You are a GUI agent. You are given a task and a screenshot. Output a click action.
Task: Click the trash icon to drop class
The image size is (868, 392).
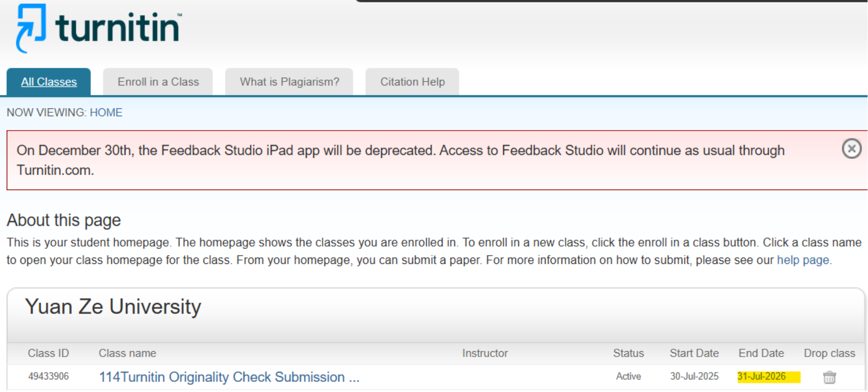tap(829, 378)
